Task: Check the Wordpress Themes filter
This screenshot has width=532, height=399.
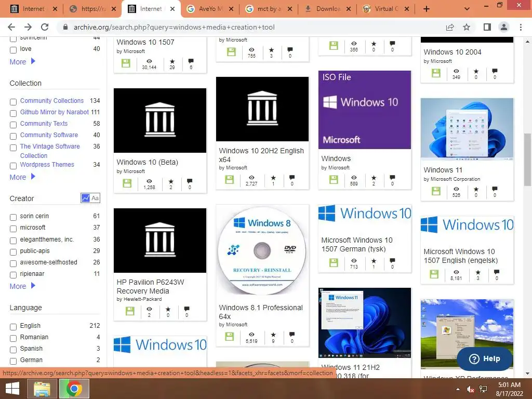Action: pos(13,166)
